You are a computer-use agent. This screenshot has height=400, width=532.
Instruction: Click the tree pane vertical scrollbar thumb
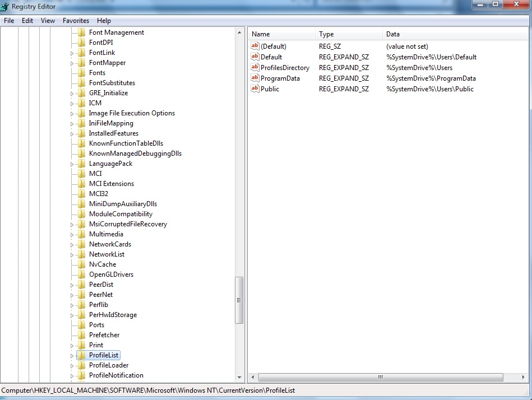(239, 300)
